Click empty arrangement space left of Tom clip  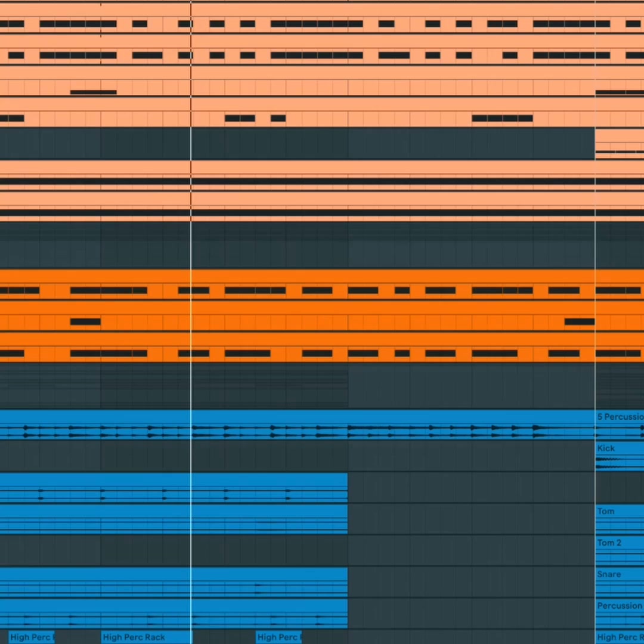pos(472,519)
